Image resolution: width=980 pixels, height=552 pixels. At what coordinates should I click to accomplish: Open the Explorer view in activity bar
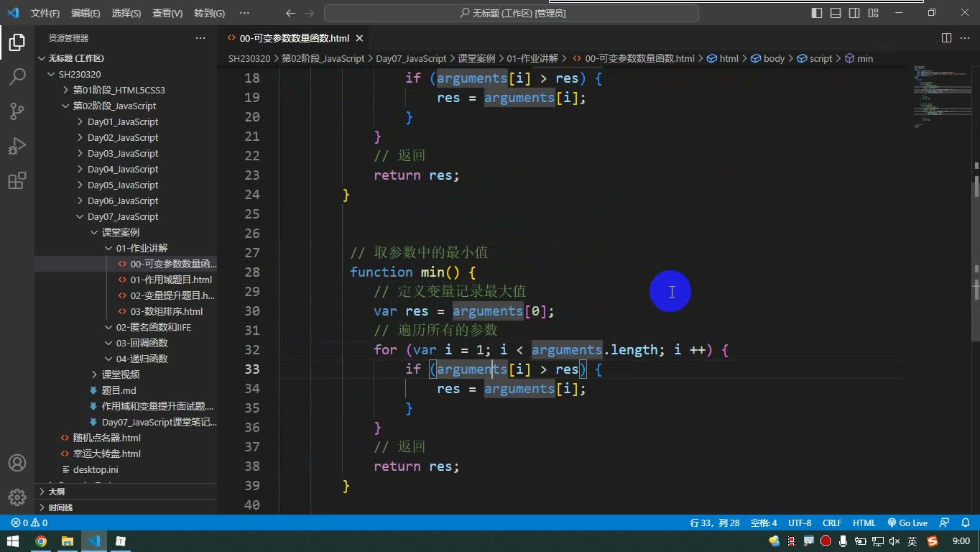coord(17,42)
